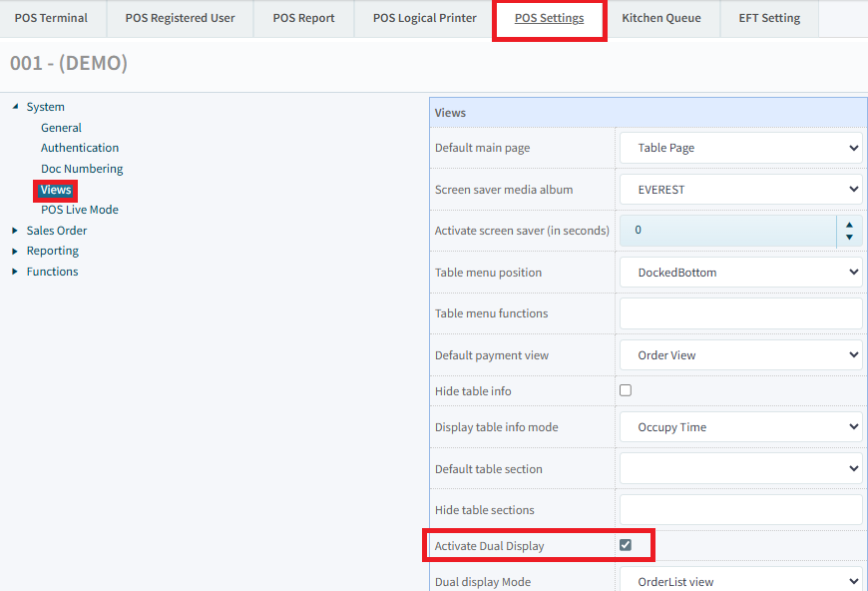Screen dimensions: 868x591
Task: Expand the Functions tree node
Action: tap(15, 272)
